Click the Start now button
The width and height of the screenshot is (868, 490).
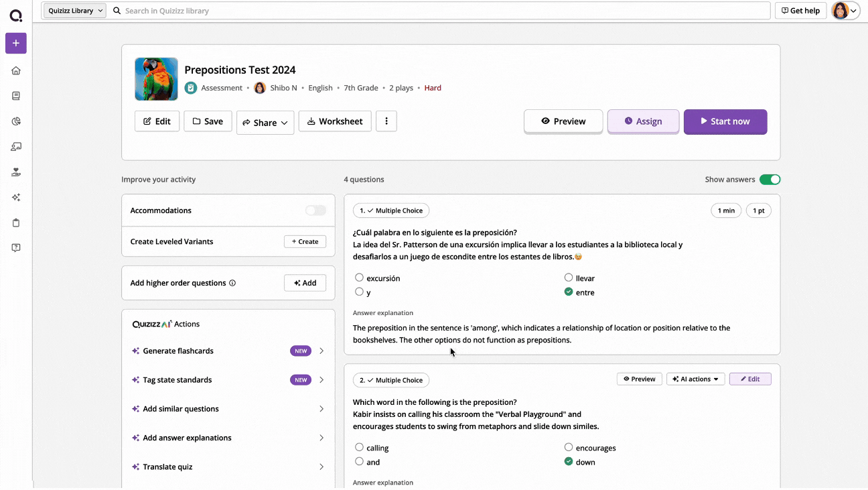(725, 121)
